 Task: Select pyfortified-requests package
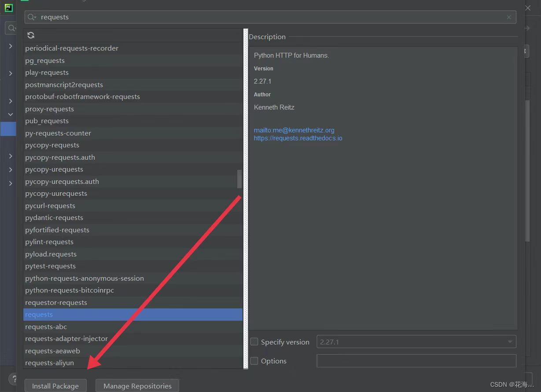(133, 230)
